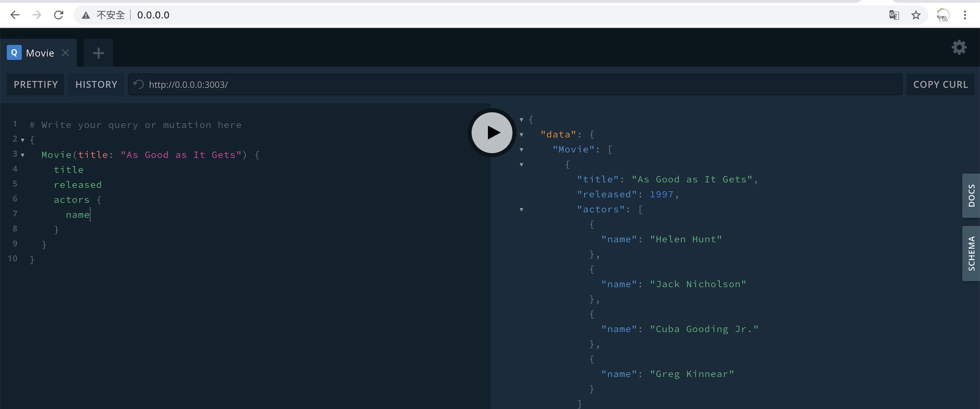Click line number 10 in the editor
980x409 pixels.
pyautogui.click(x=13, y=259)
